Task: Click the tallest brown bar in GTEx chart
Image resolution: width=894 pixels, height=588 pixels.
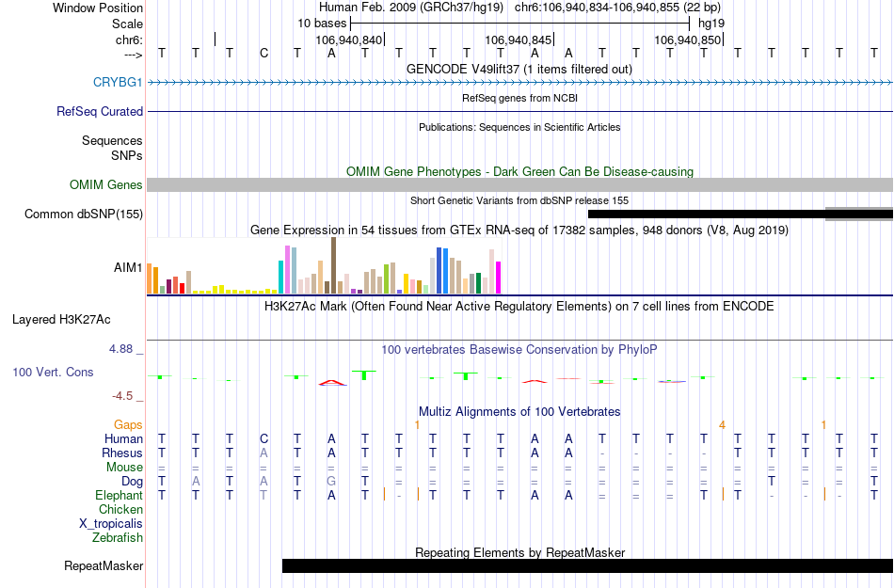Action: [333, 265]
